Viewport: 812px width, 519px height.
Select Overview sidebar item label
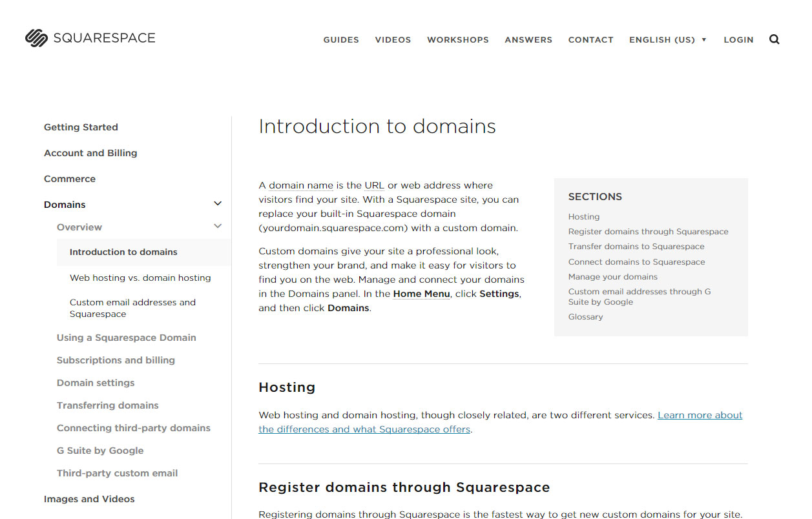point(79,227)
